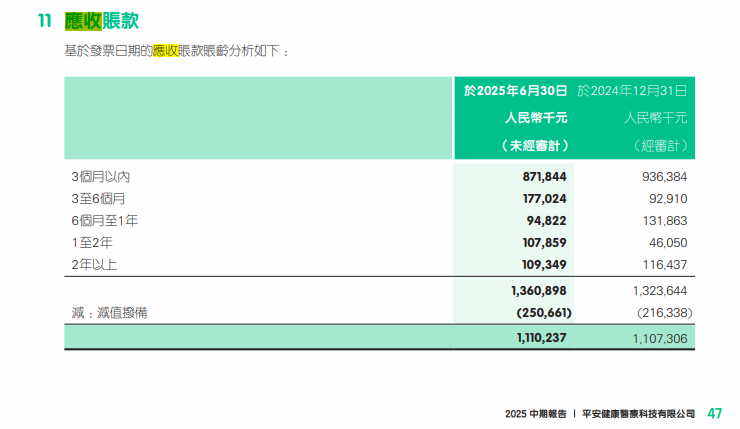Select the (未經審計) header label
Viewport: 740px width, 429px height.
(534, 145)
